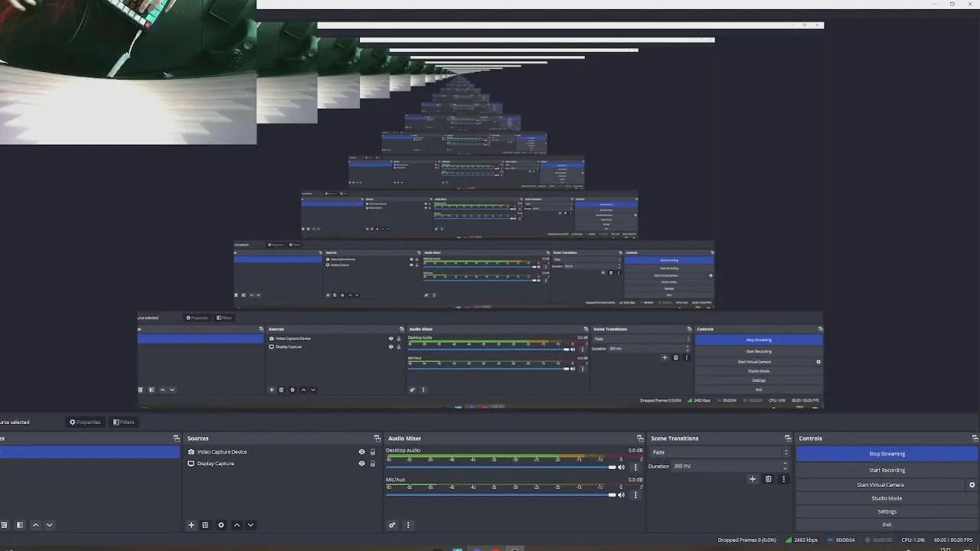Viewport: 980px width, 551px height.
Task: Remove the selected scene with trash icon
Action: point(5,525)
